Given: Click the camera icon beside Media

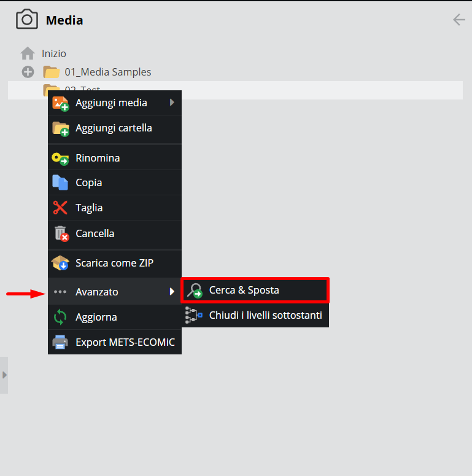Looking at the screenshot, I should click(x=26, y=20).
